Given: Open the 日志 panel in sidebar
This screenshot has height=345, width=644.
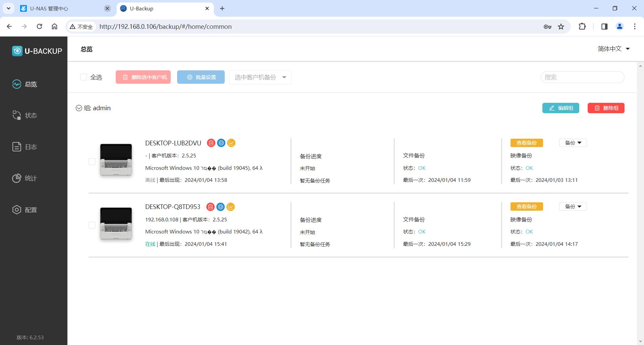Looking at the screenshot, I should pyautogui.click(x=31, y=147).
